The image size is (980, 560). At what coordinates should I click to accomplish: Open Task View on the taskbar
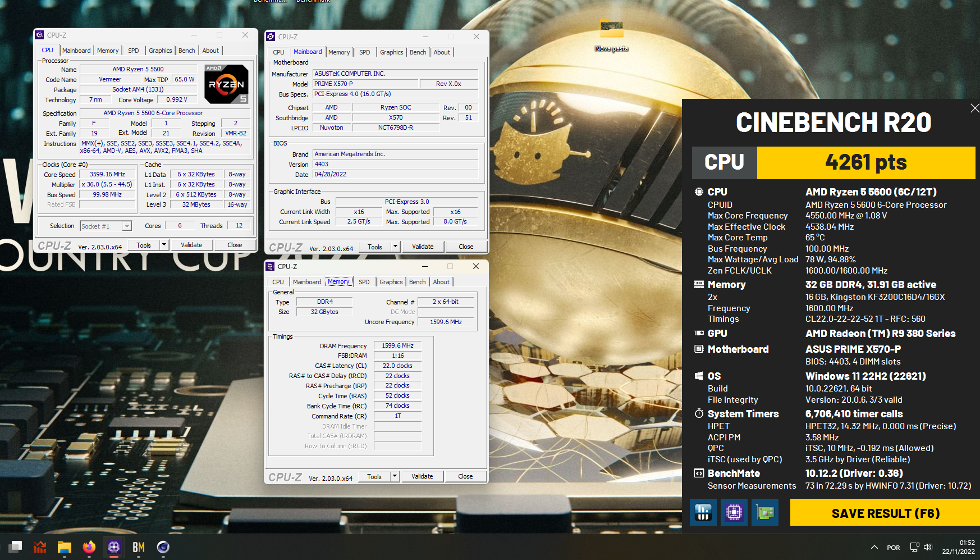pos(15,547)
